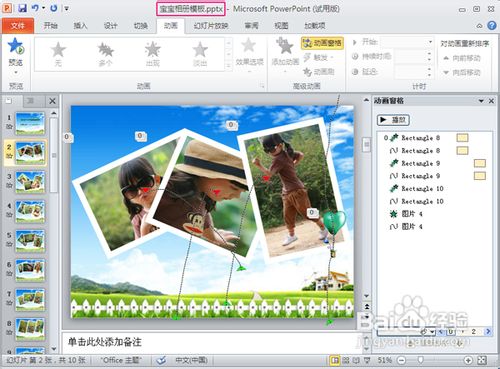The width and height of the screenshot is (500, 369).
Task: Click the Redo arrow in quick access
Action: click(x=53, y=8)
